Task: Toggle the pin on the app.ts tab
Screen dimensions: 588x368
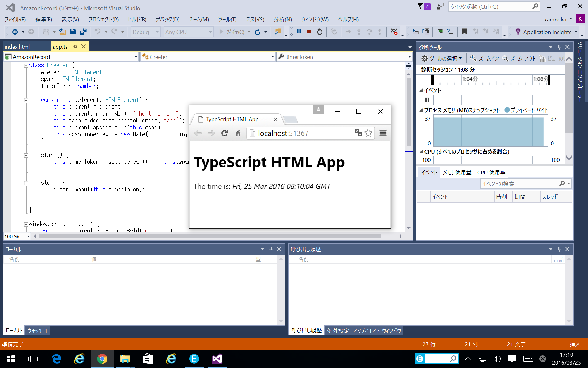Action: (x=75, y=47)
